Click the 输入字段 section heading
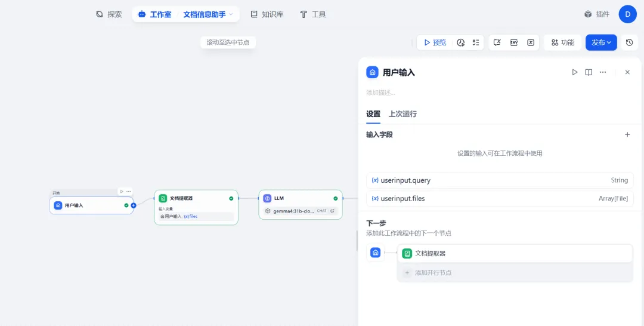The image size is (644, 326). click(379, 134)
